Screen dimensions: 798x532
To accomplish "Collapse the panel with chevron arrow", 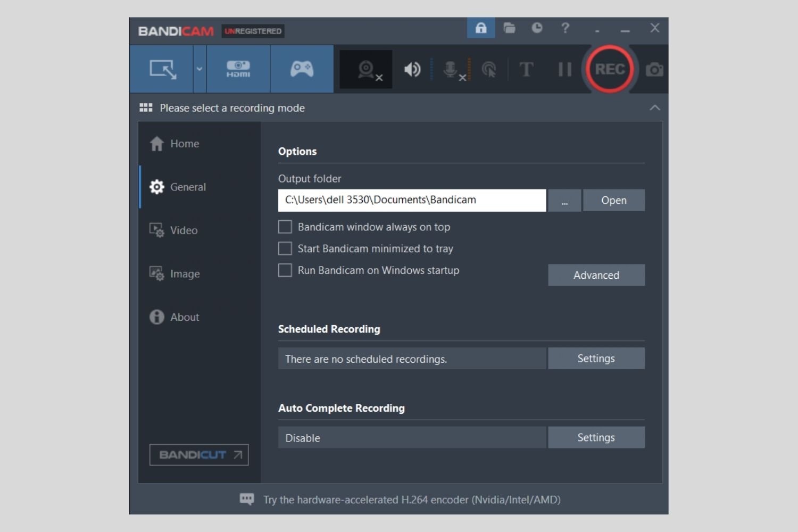I will coord(655,108).
